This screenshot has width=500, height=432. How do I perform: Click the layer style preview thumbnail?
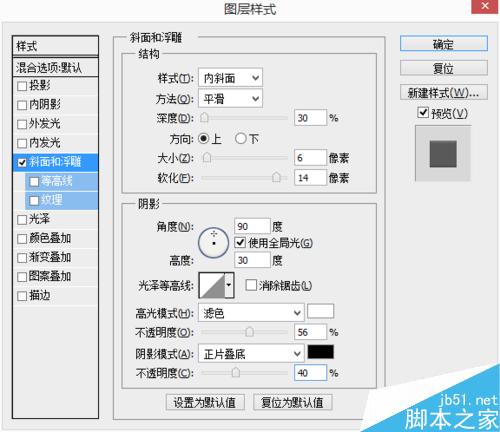pyautogui.click(x=443, y=154)
